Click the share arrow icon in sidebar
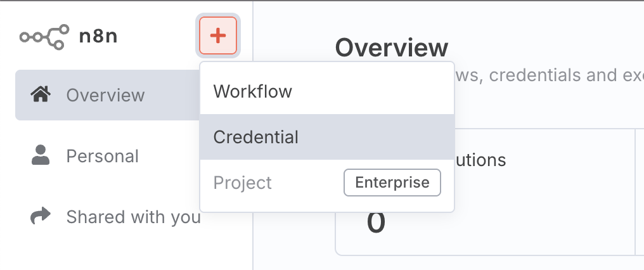This screenshot has height=270, width=644. [x=41, y=217]
